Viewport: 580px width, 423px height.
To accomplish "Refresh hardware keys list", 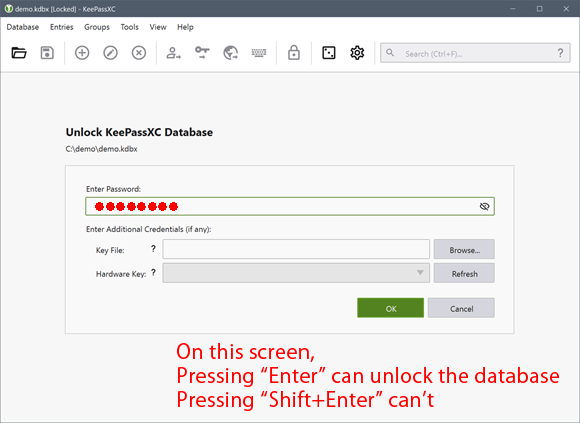I will pos(464,273).
